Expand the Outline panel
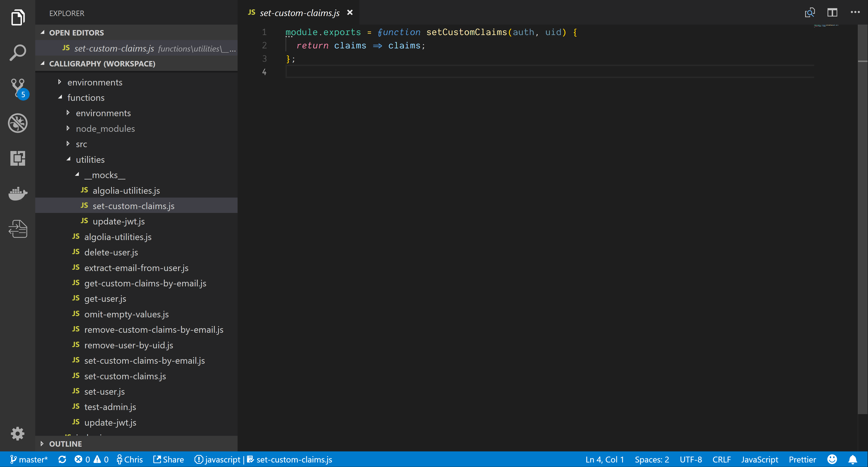Image resolution: width=868 pixels, height=467 pixels. pos(136,444)
